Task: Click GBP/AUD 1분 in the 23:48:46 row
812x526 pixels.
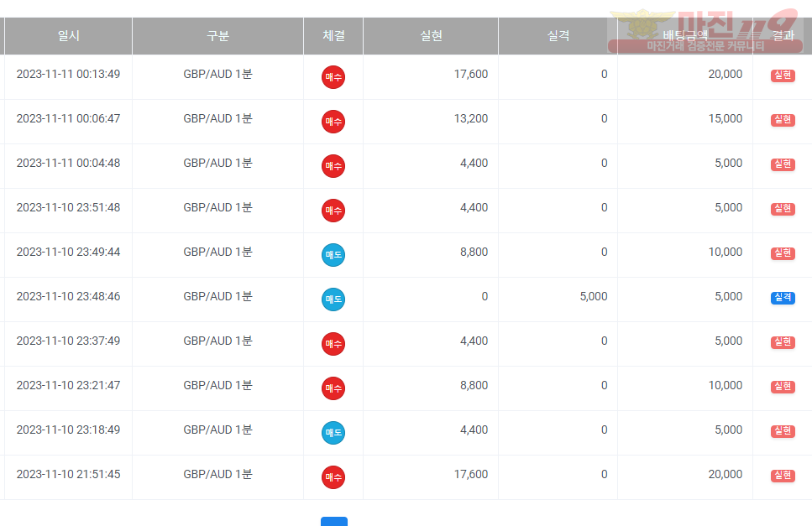Action: (217, 296)
